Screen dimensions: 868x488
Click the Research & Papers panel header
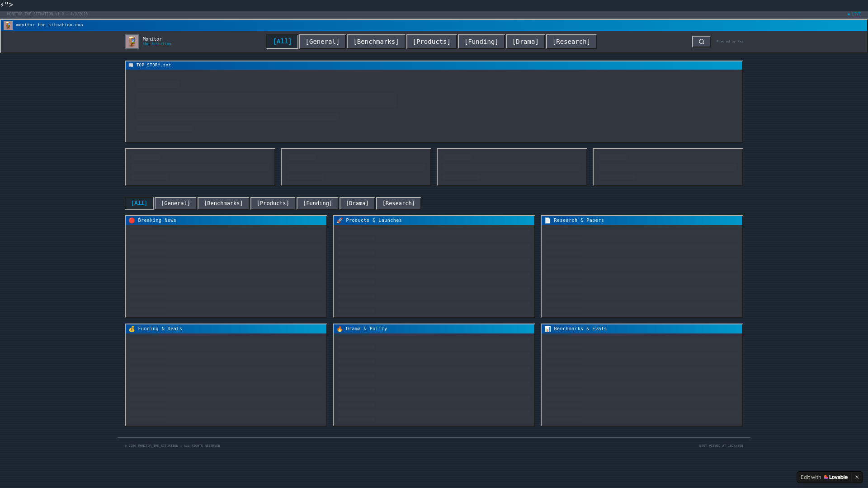click(642, 221)
